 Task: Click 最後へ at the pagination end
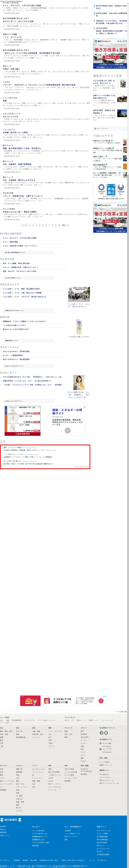coord(65,225)
